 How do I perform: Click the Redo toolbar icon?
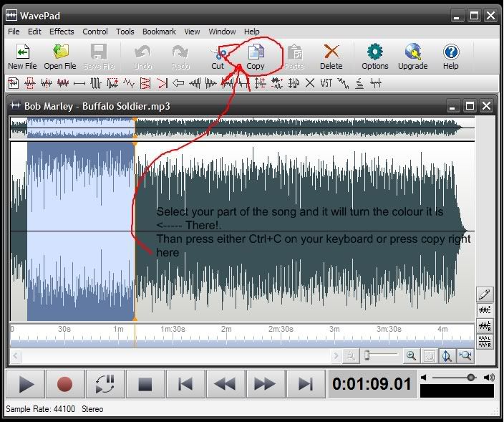pos(180,52)
